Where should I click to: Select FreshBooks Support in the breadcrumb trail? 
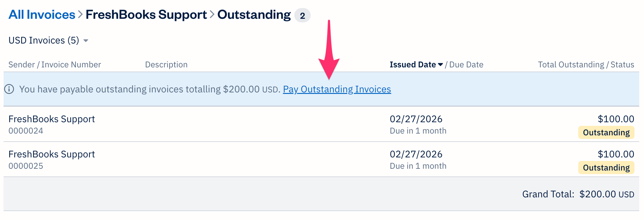tap(146, 14)
